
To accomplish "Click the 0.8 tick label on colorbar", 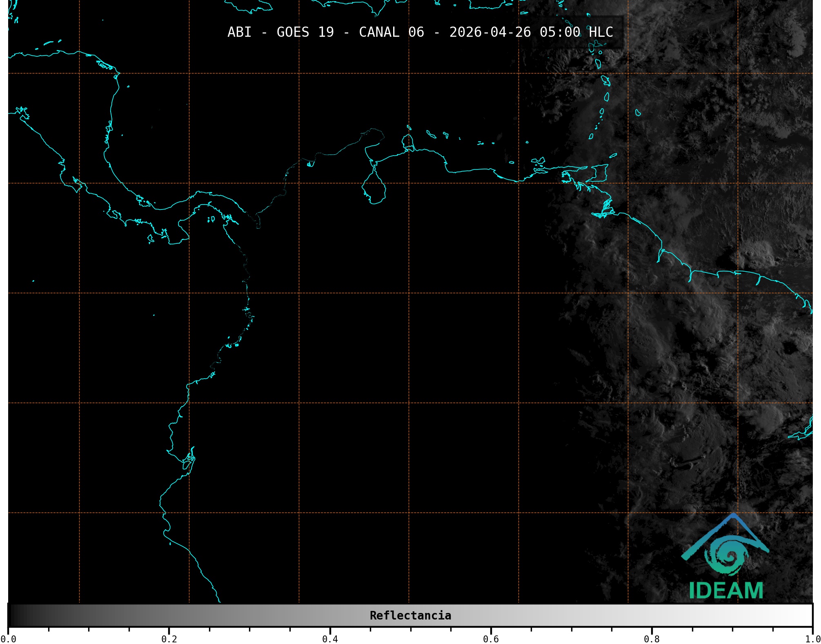I will click(652, 639).
